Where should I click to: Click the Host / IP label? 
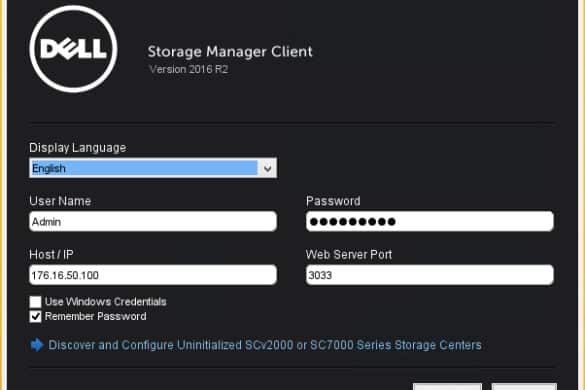coord(51,255)
